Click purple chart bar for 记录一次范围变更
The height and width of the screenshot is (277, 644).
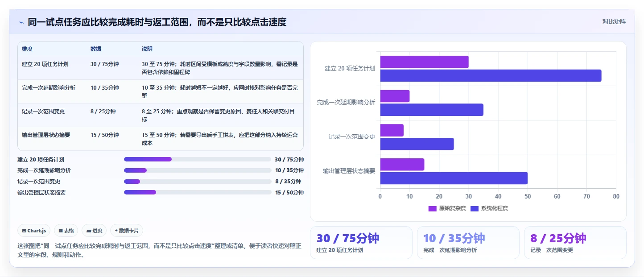(x=392, y=130)
